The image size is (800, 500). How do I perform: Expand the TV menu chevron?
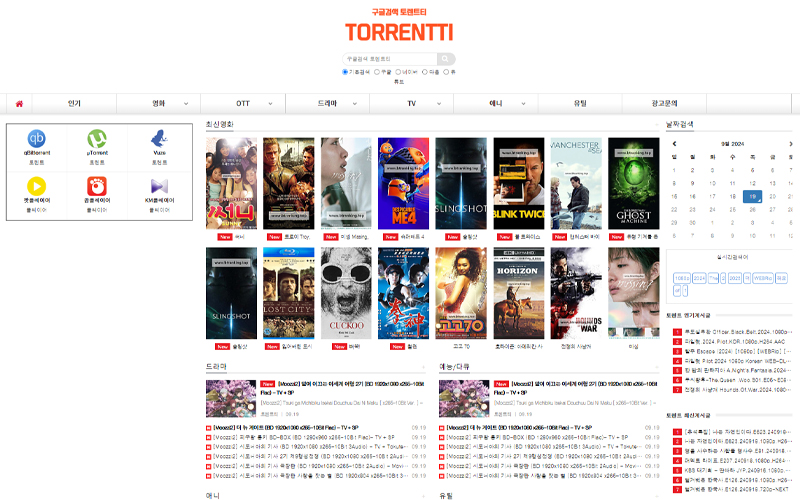(439, 104)
